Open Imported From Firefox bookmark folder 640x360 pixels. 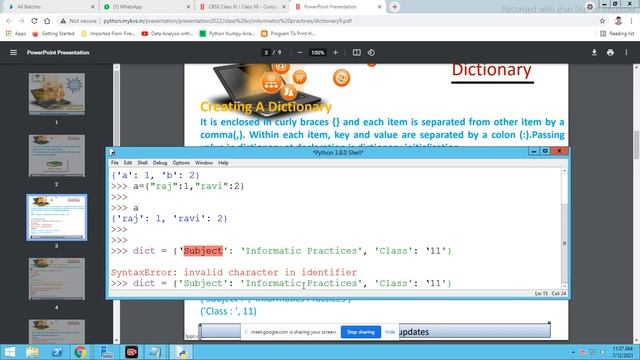[108, 33]
